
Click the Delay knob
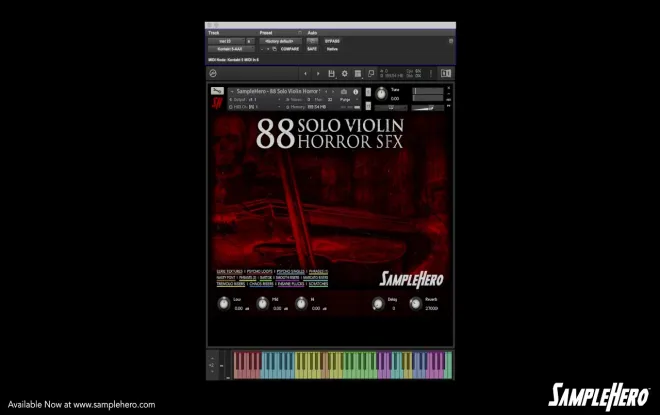pyautogui.click(x=378, y=303)
